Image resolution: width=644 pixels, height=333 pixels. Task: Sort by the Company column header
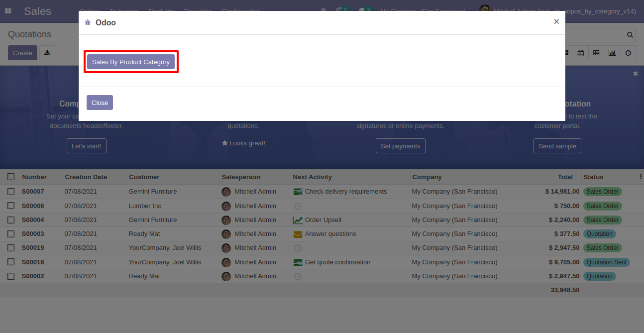tap(427, 177)
